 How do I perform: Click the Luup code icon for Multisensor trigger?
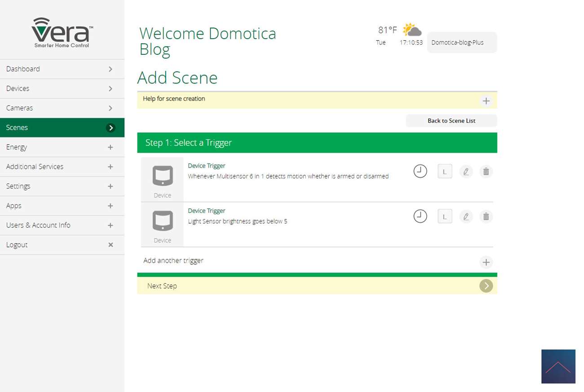445,172
